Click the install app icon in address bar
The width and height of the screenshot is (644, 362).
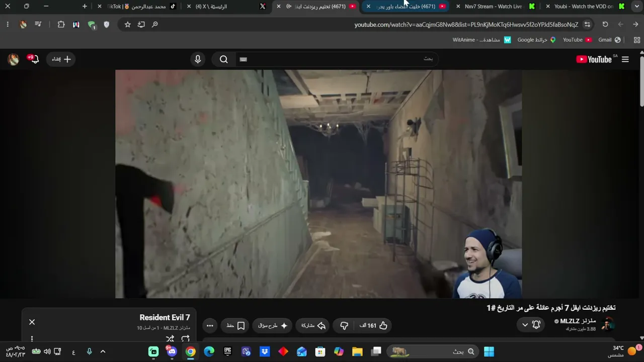(x=141, y=24)
